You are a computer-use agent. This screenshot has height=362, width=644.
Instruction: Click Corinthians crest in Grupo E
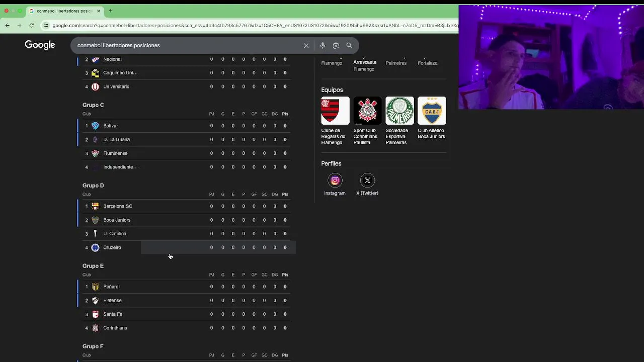(95, 328)
